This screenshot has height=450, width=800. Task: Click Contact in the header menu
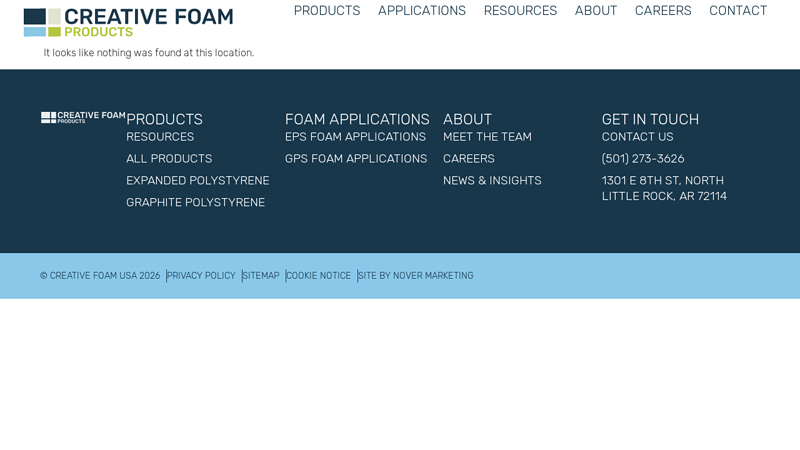coord(737,11)
